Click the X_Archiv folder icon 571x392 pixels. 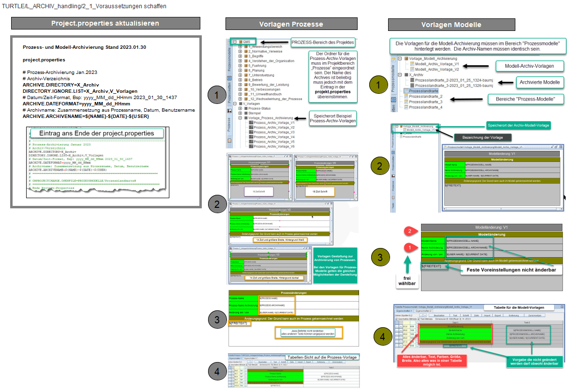(406, 75)
